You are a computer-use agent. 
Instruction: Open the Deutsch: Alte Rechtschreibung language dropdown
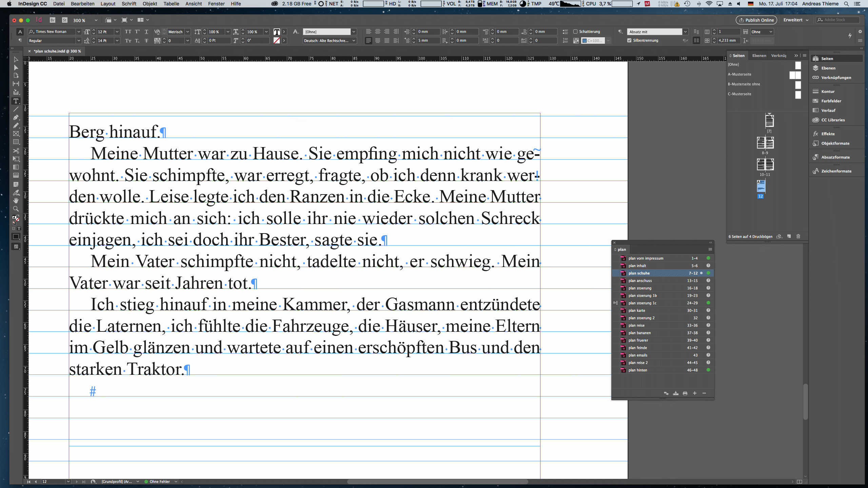pyautogui.click(x=354, y=40)
